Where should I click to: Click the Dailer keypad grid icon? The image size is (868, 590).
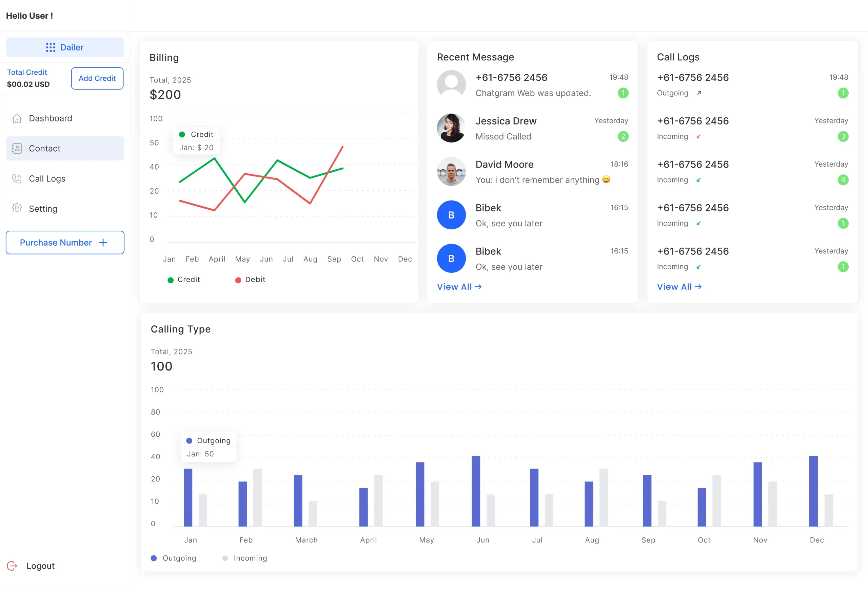point(51,47)
